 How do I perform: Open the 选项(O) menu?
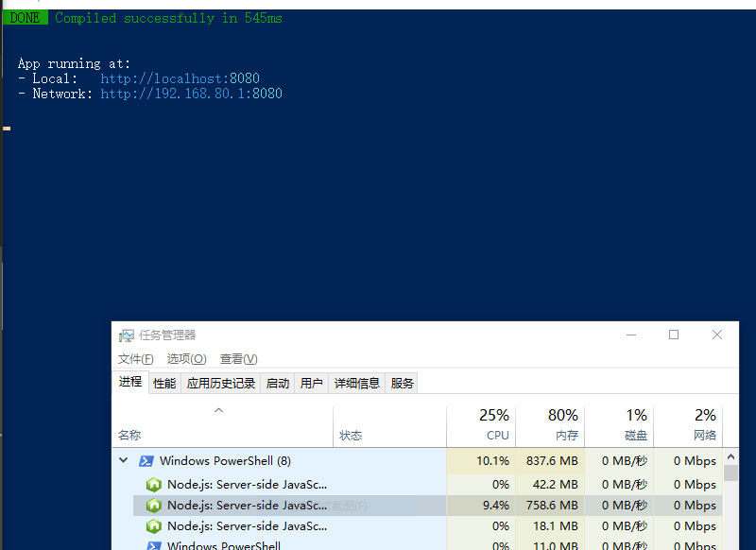(x=186, y=359)
